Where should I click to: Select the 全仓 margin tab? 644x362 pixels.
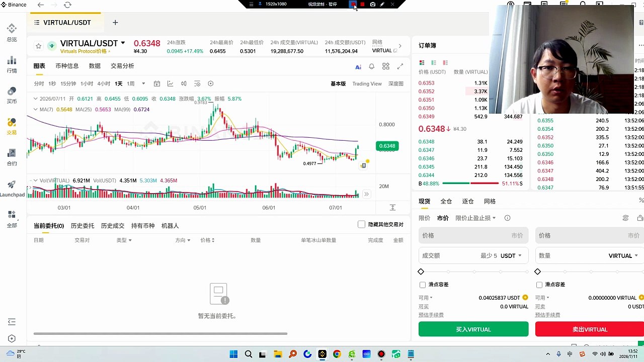tap(446, 201)
